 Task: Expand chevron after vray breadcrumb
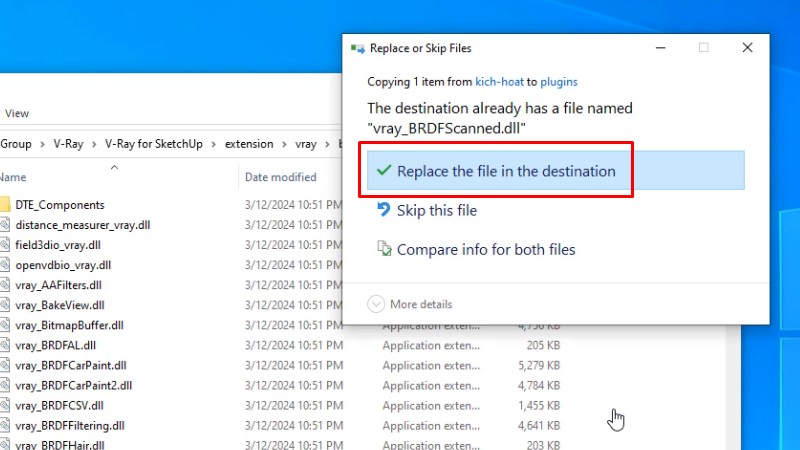[x=327, y=145]
